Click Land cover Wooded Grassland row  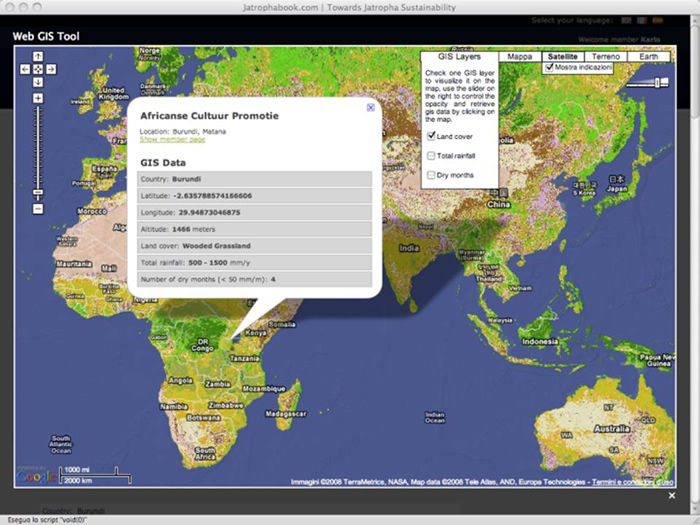tap(254, 246)
